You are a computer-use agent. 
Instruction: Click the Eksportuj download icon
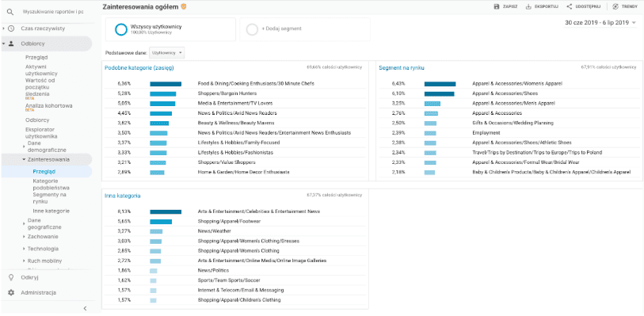click(x=528, y=6)
